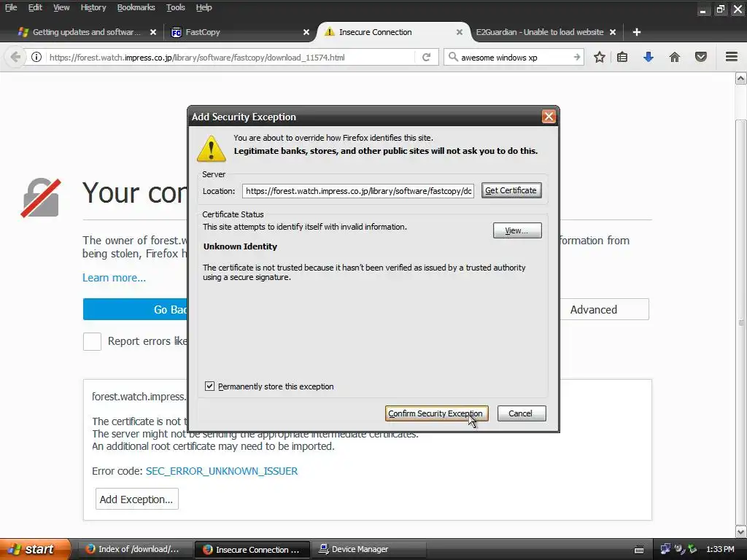Screen dimensions: 747x560
Task: Close the E2Guardian tab
Action: (613, 32)
